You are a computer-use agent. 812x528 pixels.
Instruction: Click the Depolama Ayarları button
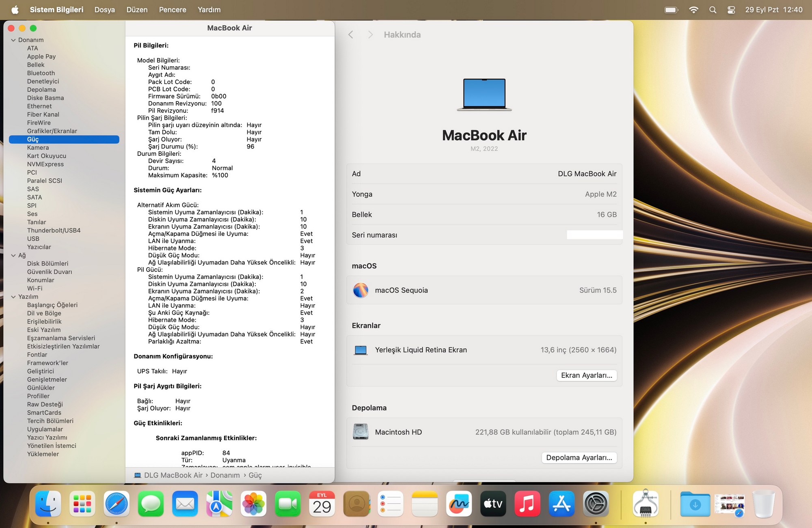tap(579, 458)
